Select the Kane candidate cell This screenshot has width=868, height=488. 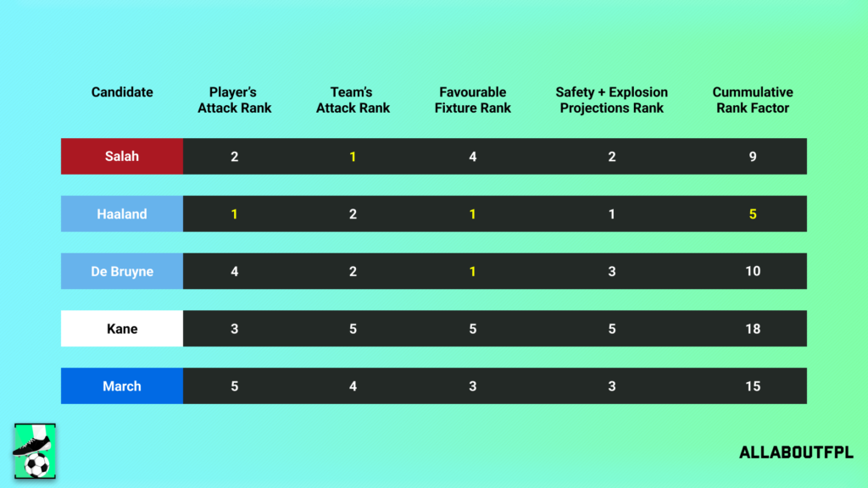[122, 329]
